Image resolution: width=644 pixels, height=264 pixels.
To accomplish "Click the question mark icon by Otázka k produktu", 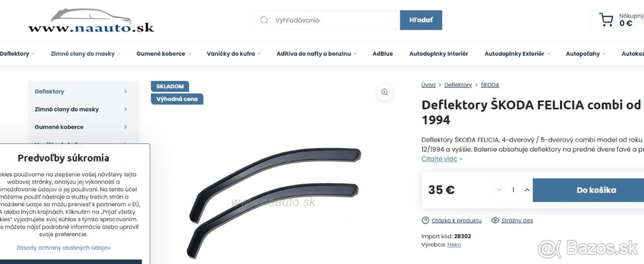I will click(x=426, y=221).
